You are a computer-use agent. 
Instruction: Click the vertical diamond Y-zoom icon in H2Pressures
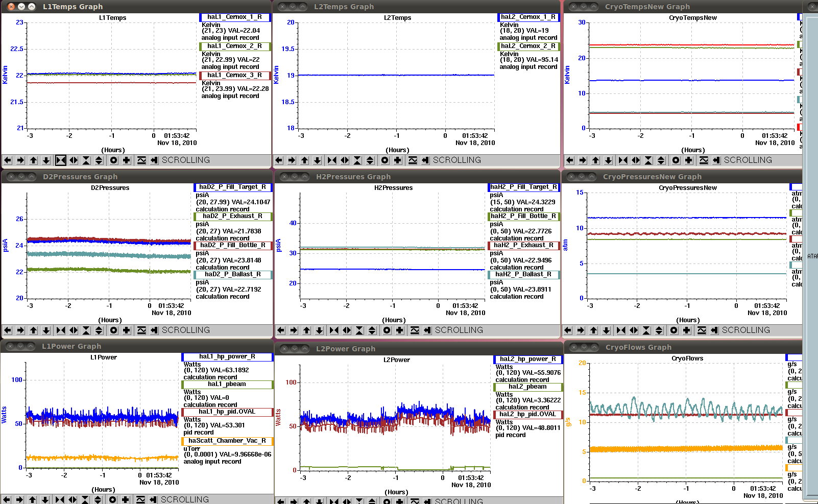372,330
